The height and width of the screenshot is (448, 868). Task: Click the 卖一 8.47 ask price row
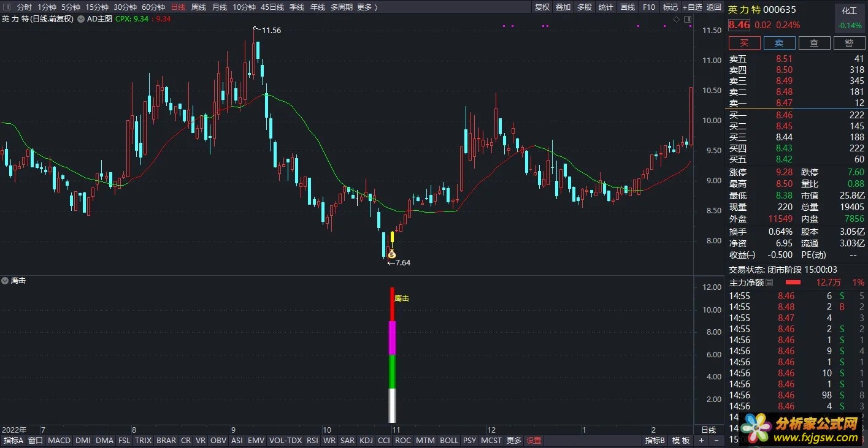[x=796, y=103]
